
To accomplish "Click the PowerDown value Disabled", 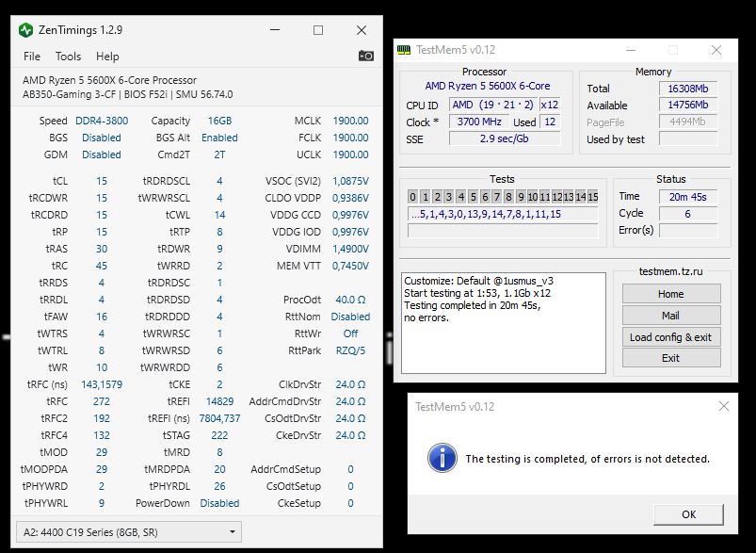I will (219, 503).
